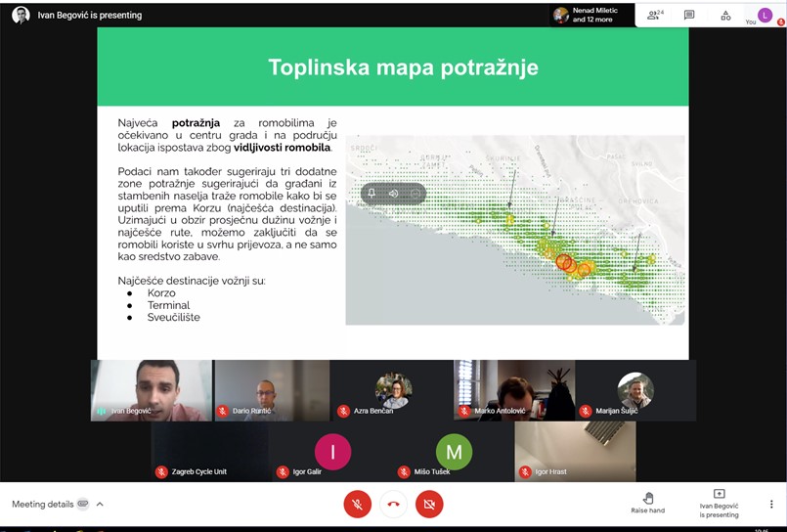The image size is (787, 532).
Task: Open the meeting chat panel
Action: 689,15
